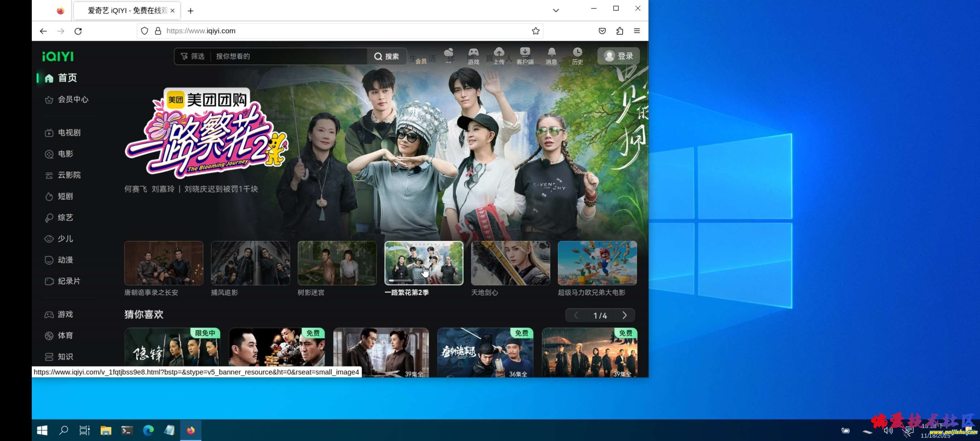Bookmark this page with star icon
This screenshot has width=980, height=441.
pos(535,31)
